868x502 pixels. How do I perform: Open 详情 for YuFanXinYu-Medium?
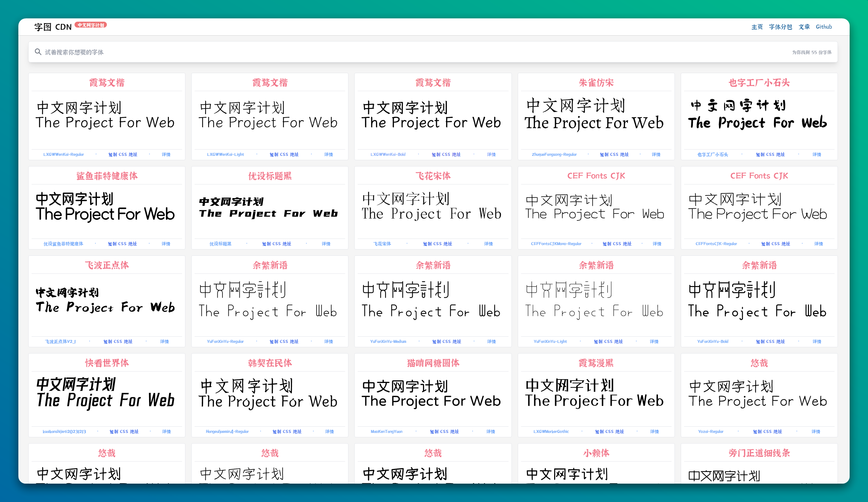point(491,341)
